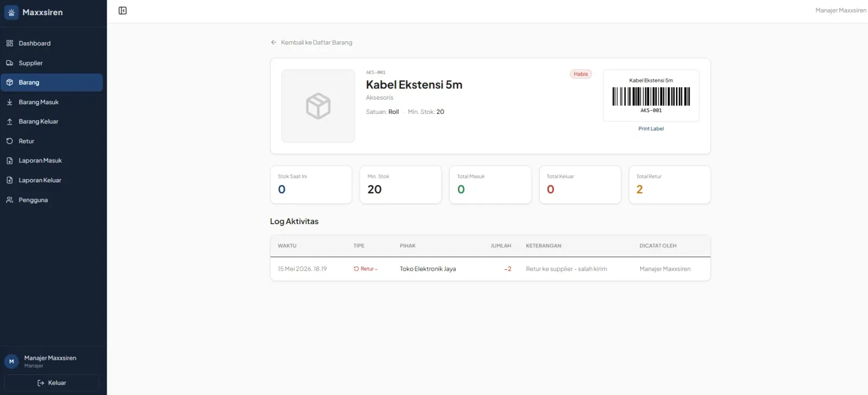This screenshot has height=395, width=868.
Task: Collapse sidebar with panel toggle icon
Action: 123,11
